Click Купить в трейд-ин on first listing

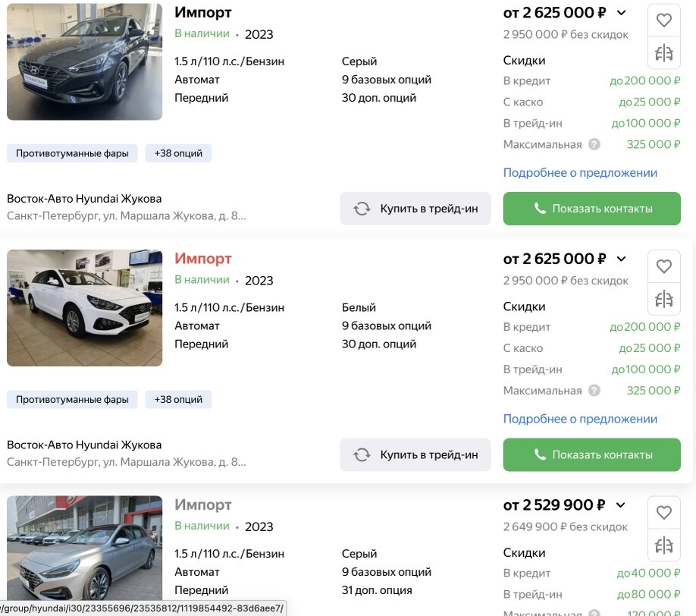(415, 208)
